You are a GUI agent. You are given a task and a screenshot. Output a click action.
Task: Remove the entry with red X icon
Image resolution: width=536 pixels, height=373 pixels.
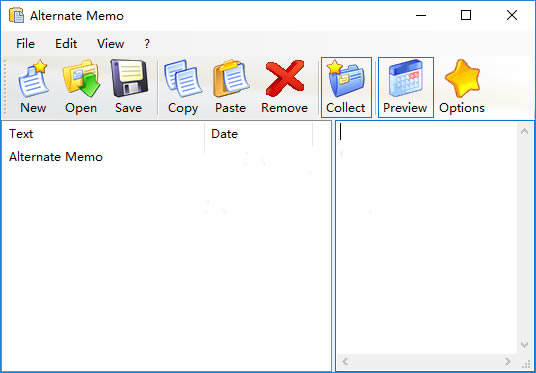point(284,88)
